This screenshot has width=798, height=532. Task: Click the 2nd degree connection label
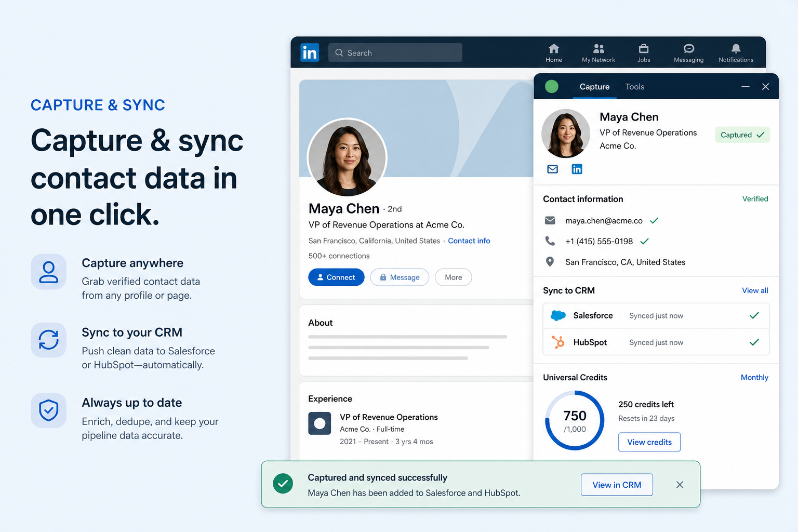click(395, 209)
